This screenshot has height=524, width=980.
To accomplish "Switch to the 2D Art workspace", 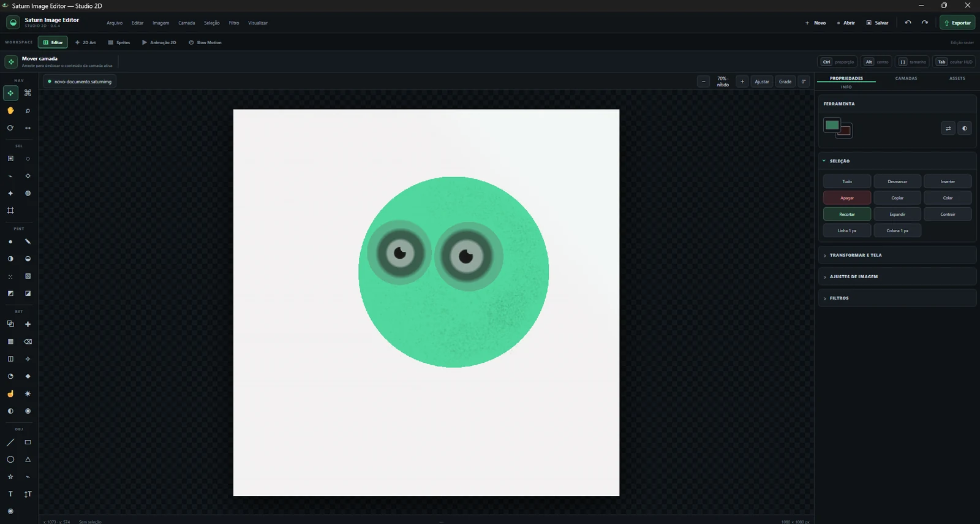I will click(85, 42).
